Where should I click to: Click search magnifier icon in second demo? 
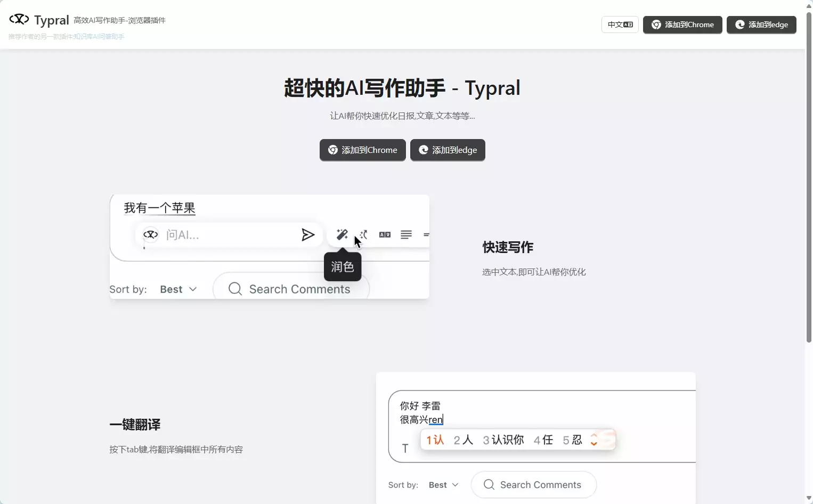[x=489, y=484]
